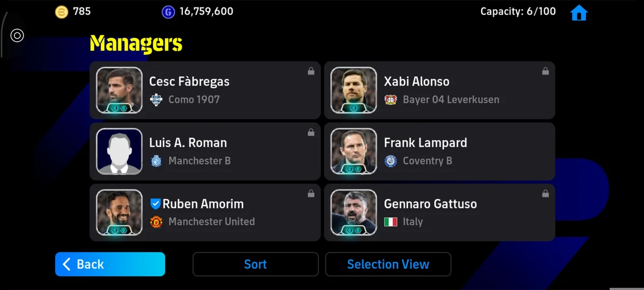Screen dimensions: 644x290
Task: Toggle lock on Xabi Alonso card
Action: [x=545, y=71]
